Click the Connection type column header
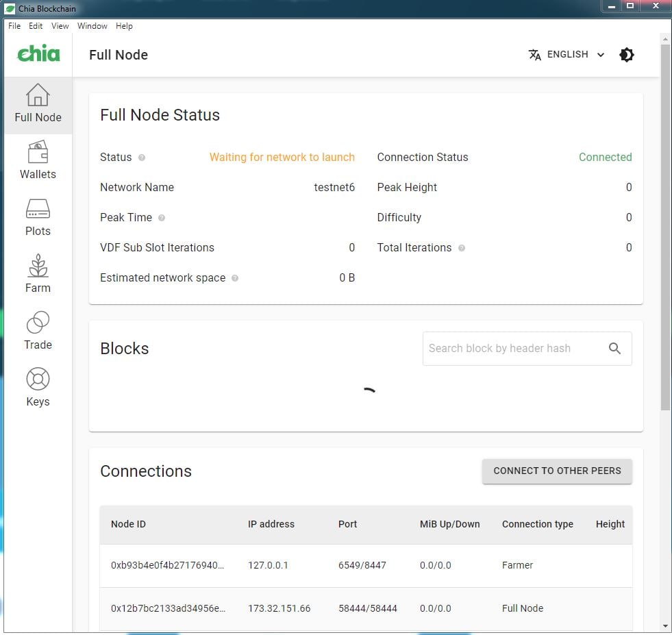Image resolution: width=672 pixels, height=635 pixels. click(x=538, y=524)
